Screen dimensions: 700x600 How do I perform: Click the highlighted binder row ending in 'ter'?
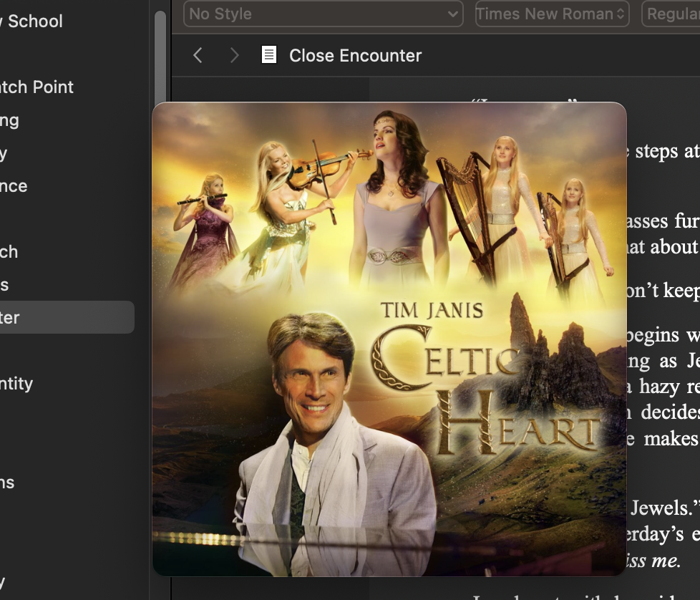click(67, 317)
